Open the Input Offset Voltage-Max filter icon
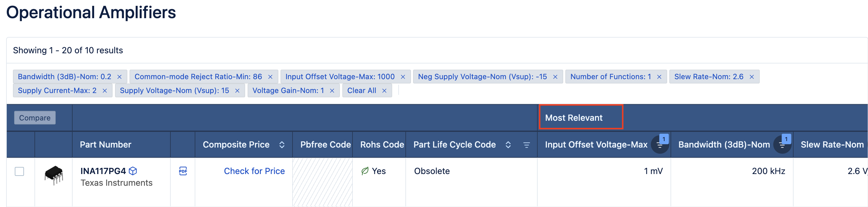The image size is (868, 207). click(x=659, y=145)
